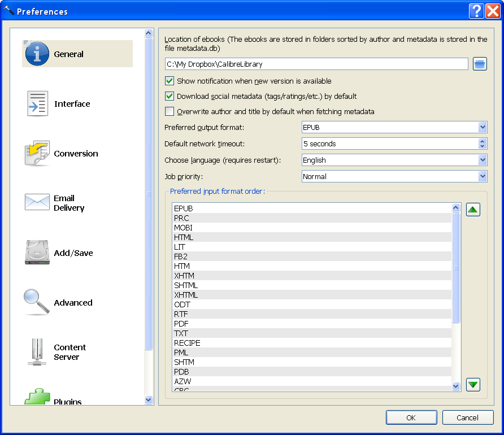Open the Choose language dropdown
This screenshot has width=504, height=435.
(394, 160)
